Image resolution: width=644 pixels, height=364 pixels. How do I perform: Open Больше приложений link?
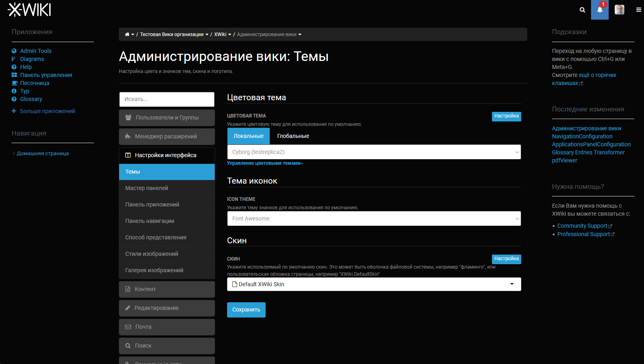(47, 111)
